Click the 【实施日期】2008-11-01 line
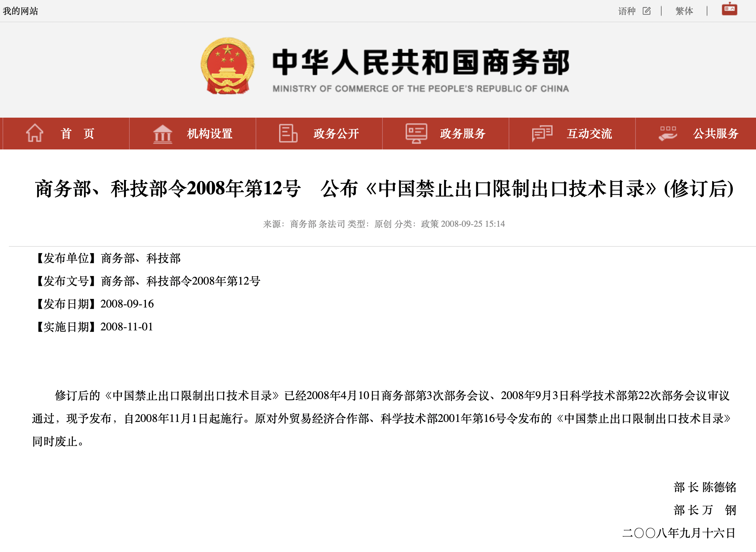Image resolution: width=756 pixels, height=552 pixels. click(x=93, y=327)
